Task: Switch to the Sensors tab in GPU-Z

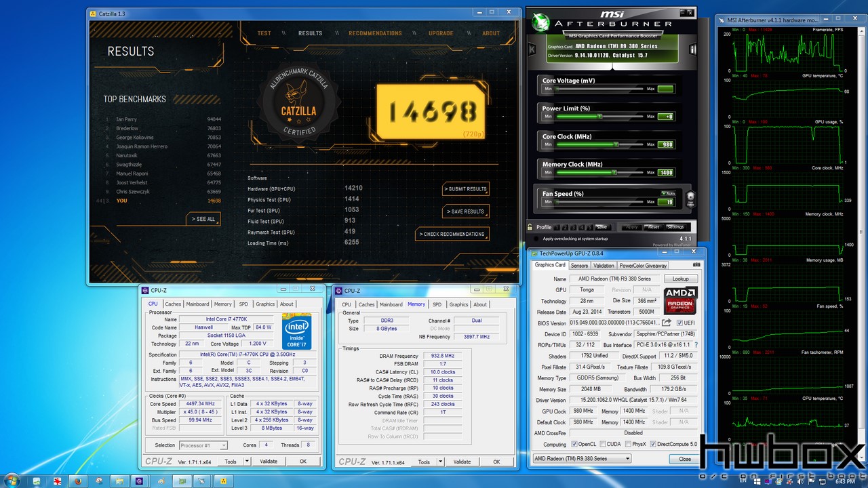Action: [580, 266]
